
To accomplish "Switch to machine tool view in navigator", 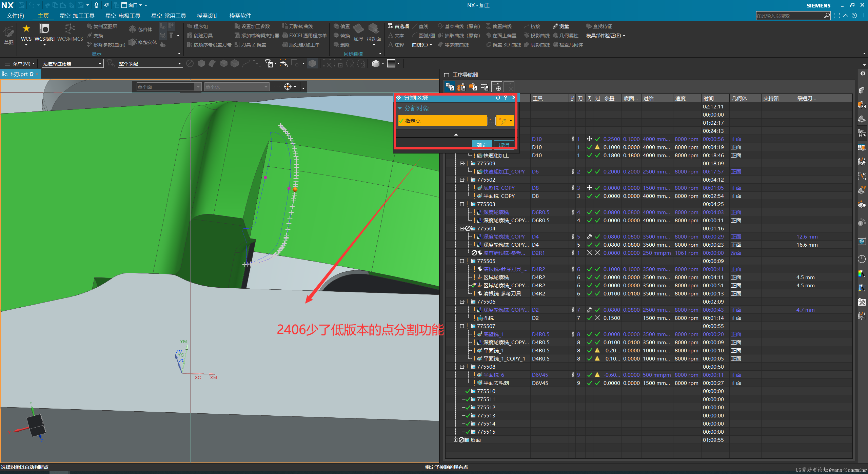I will click(x=461, y=87).
